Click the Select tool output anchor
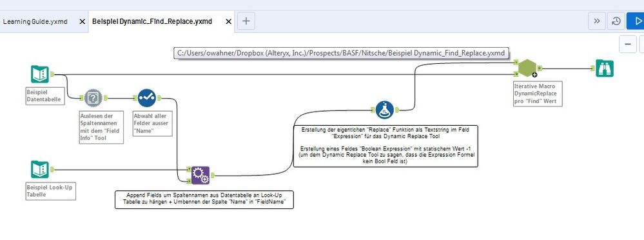 click(159, 98)
